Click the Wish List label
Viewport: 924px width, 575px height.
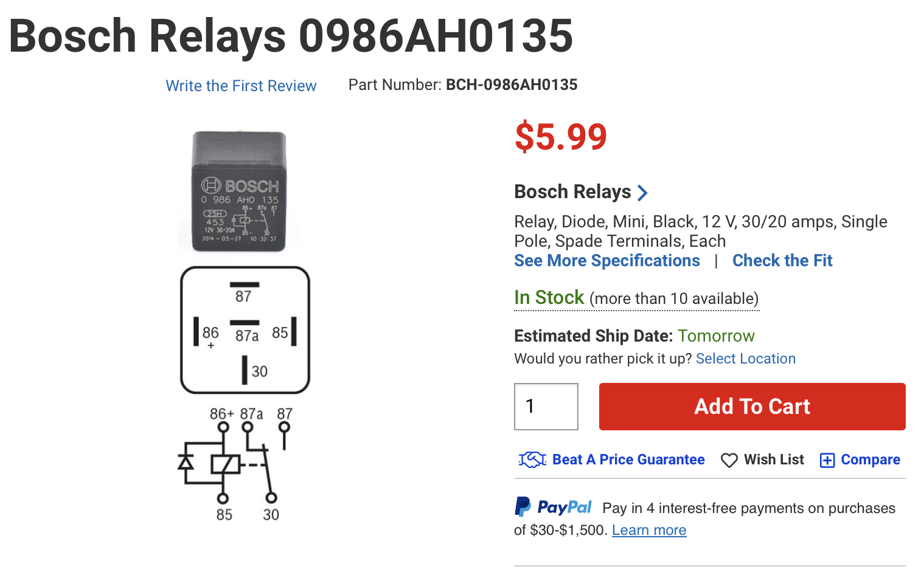pos(774,460)
